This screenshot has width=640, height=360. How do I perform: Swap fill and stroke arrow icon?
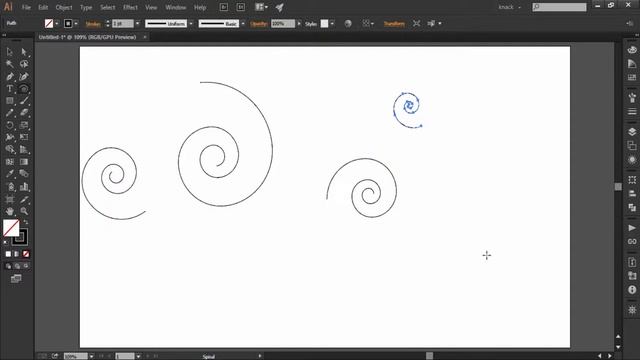click(26, 222)
